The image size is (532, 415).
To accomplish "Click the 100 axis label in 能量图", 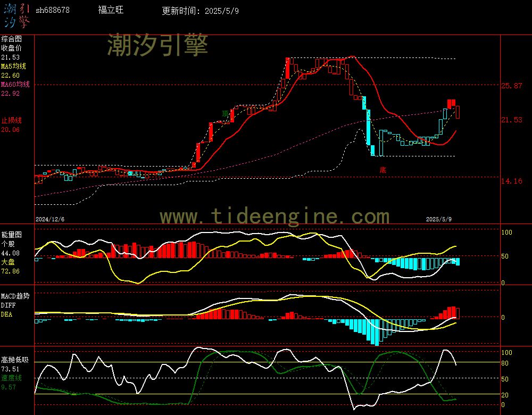I will click(x=506, y=233).
